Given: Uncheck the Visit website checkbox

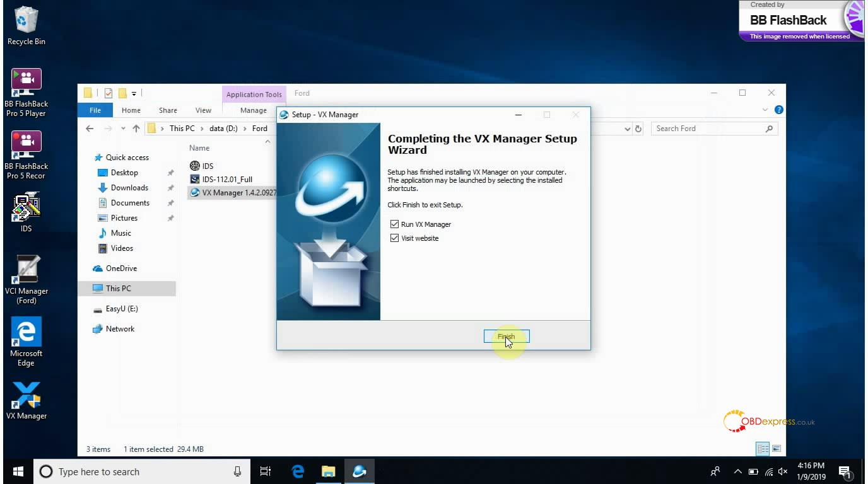Looking at the screenshot, I should (x=395, y=238).
